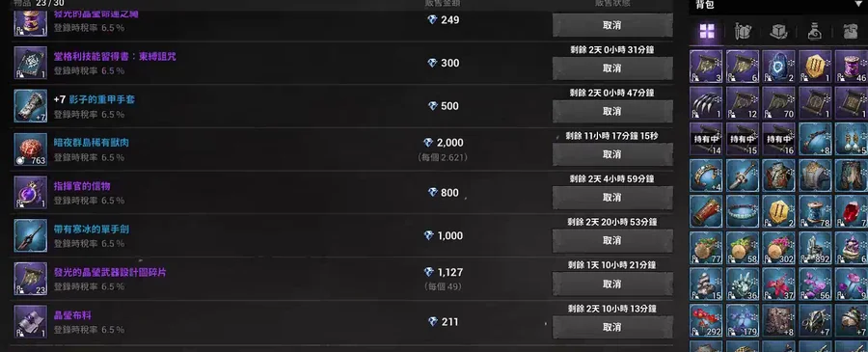
Task: Click the 堂格利技能習得書 skill book icon
Action: click(x=31, y=63)
